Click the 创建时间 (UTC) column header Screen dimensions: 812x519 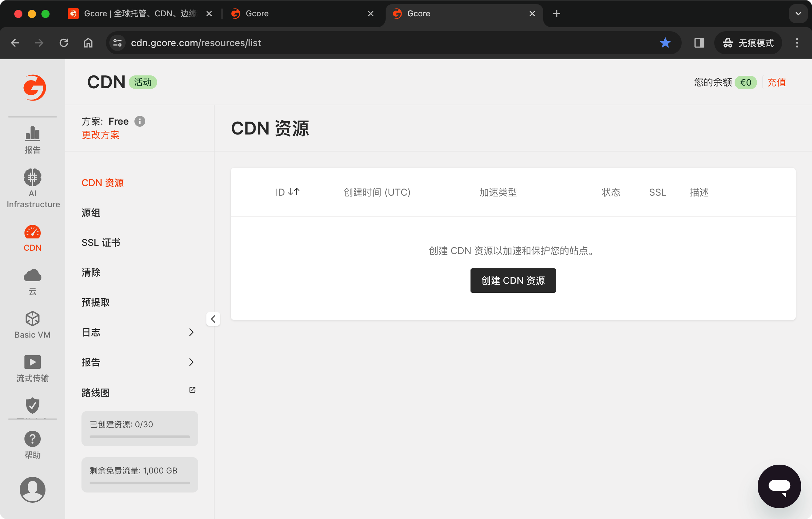point(377,192)
